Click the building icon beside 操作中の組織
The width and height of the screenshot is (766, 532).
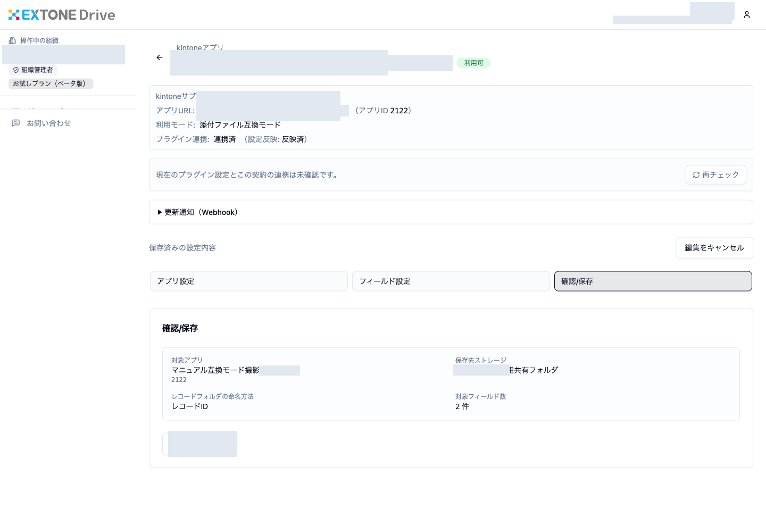[x=12, y=40]
